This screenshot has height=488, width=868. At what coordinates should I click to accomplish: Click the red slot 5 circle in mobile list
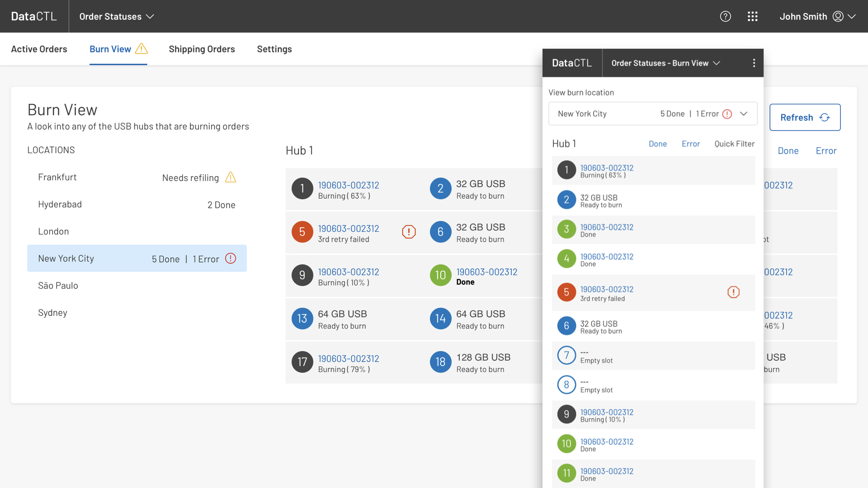point(566,292)
